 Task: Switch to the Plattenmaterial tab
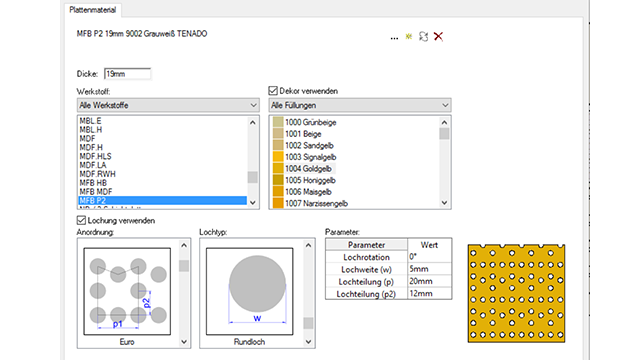93,10
